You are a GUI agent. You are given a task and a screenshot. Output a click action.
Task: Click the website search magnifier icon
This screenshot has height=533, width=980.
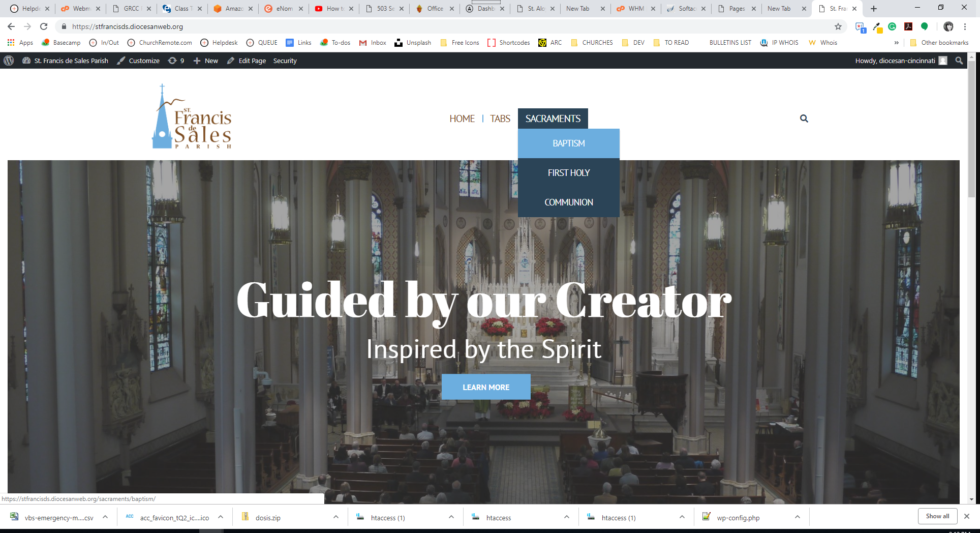click(x=804, y=119)
